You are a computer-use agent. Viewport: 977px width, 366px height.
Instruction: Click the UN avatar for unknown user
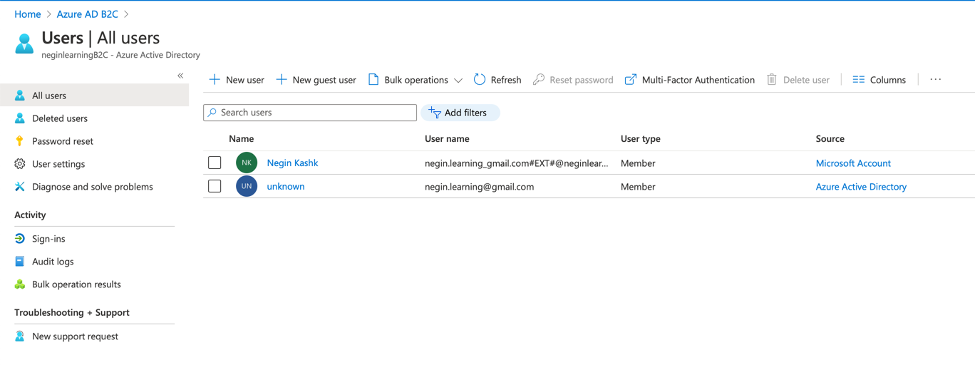click(247, 186)
